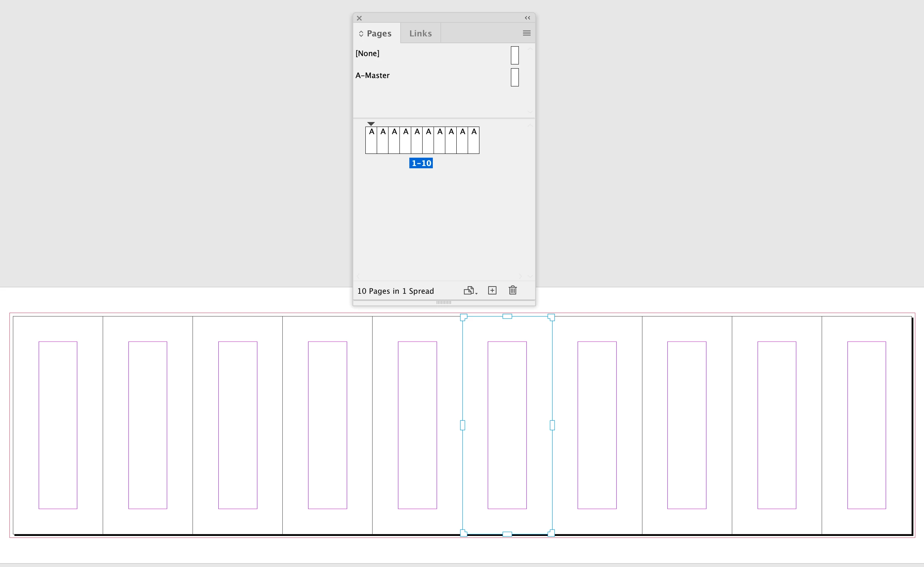Click the Delete selected pages trash icon
The image size is (924, 567).
pos(512,290)
